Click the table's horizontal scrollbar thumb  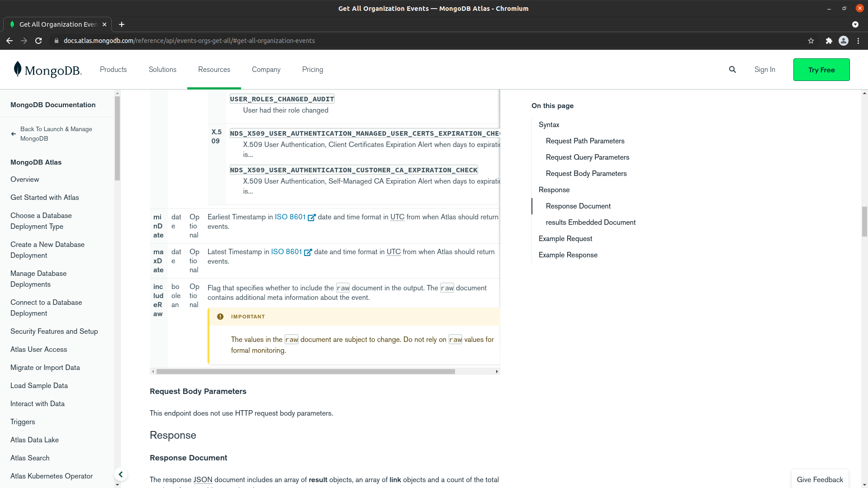tap(306, 372)
